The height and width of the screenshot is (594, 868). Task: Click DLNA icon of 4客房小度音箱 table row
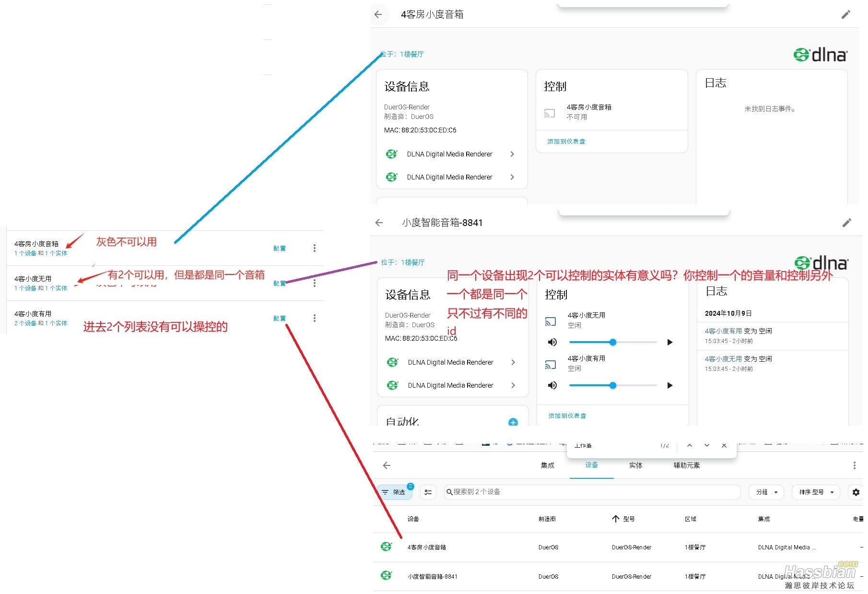click(x=386, y=546)
